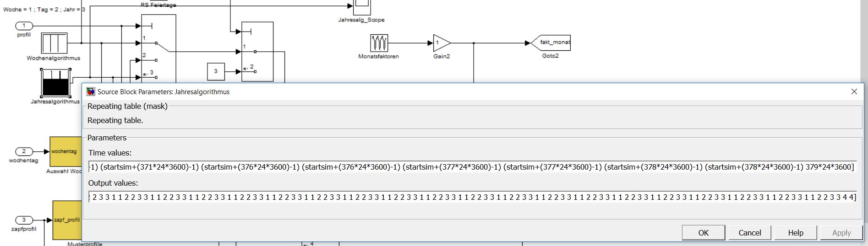Click the Goto2 fakt_monat block
The image size is (868, 246).
point(551,43)
